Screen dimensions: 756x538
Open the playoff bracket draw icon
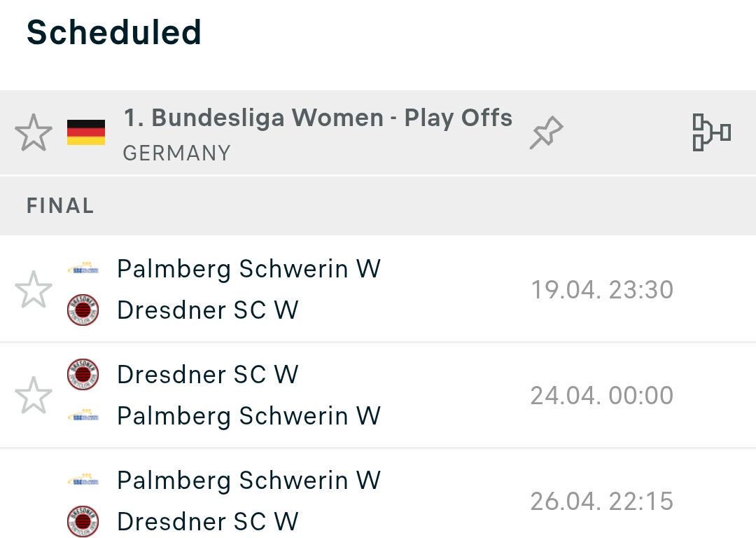(711, 132)
